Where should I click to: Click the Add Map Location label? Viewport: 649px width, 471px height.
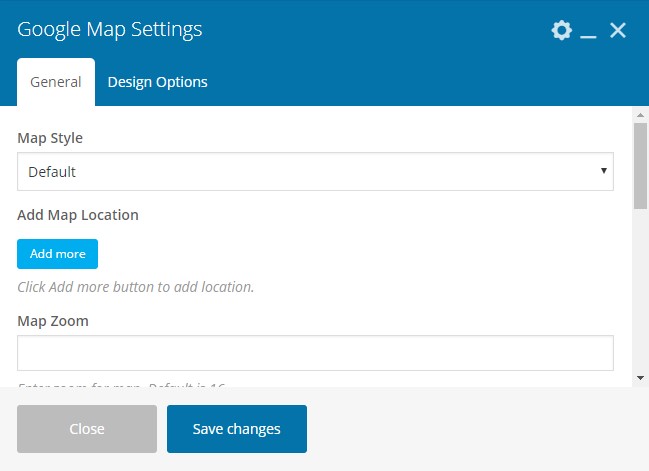click(x=78, y=215)
